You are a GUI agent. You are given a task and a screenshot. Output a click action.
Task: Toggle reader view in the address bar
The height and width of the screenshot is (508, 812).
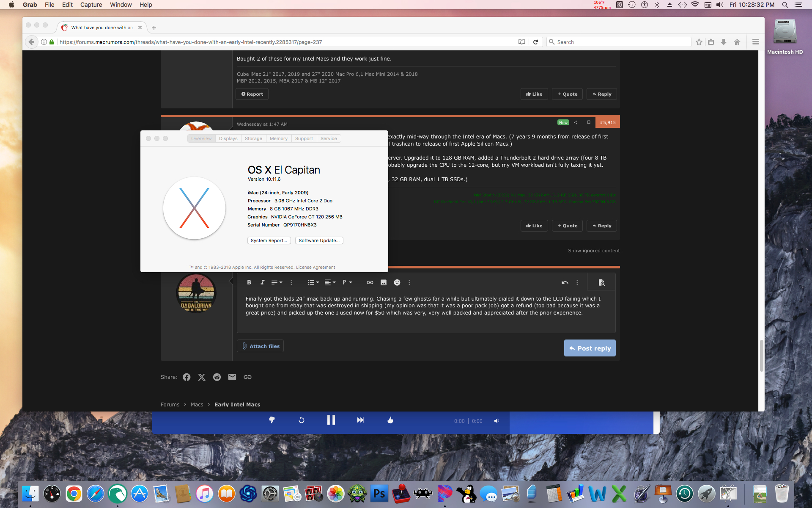[x=522, y=42]
